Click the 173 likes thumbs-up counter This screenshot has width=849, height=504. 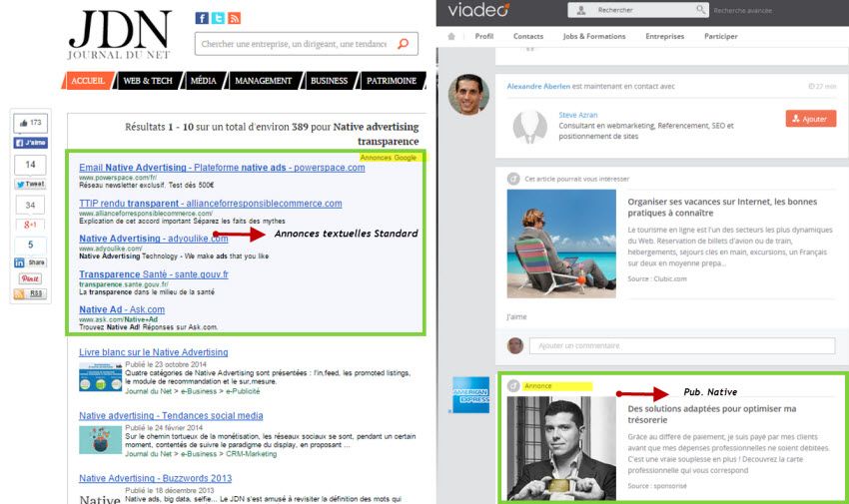30,124
